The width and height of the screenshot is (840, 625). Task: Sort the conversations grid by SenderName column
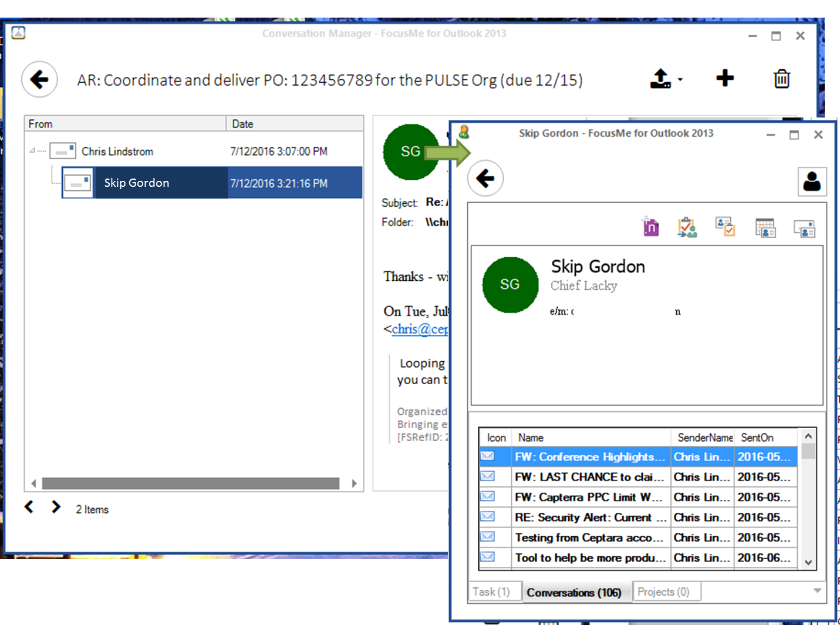(703, 438)
